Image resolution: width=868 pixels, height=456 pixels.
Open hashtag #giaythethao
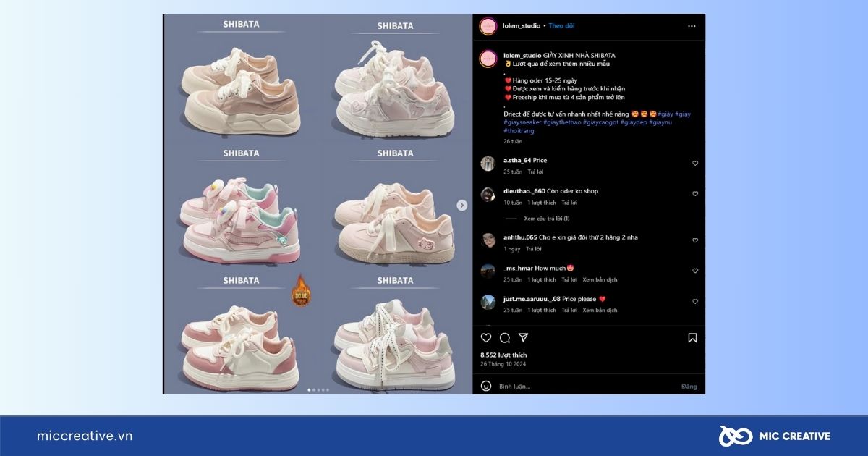click(x=562, y=122)
